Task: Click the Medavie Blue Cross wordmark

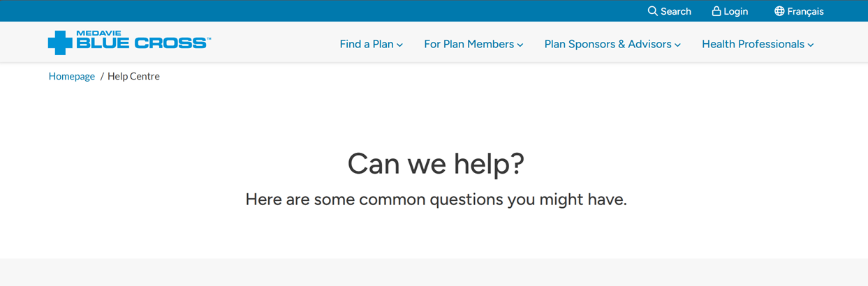Action: tap(142, 41)
